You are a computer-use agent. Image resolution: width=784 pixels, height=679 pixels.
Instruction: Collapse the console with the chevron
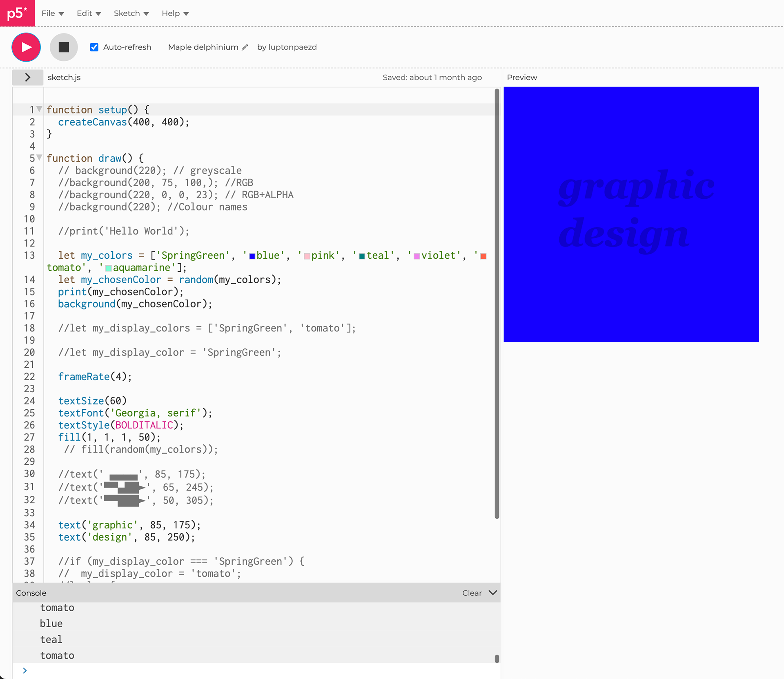493,592
